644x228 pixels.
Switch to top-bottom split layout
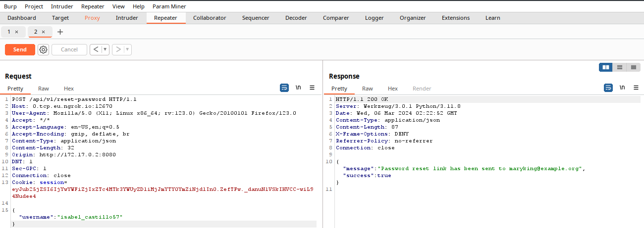click(x=619, y=67)
